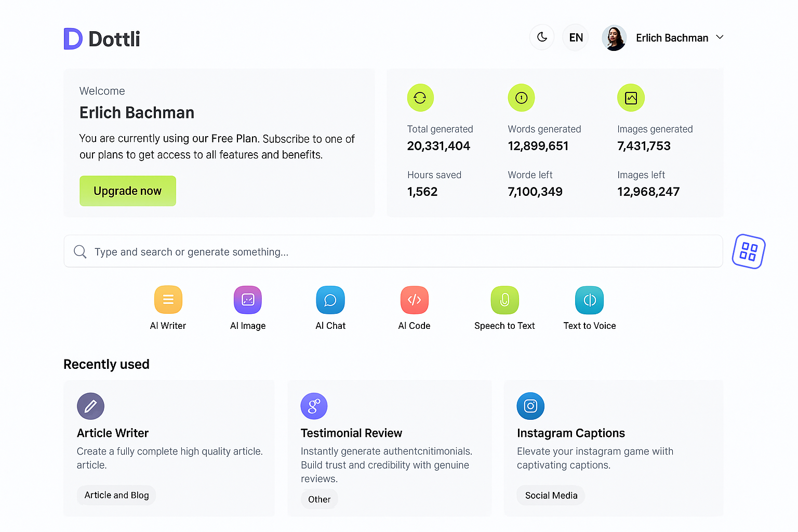Launch AI Chat
This screenshot has height=532, width=798.
click(x=330, y=300)
